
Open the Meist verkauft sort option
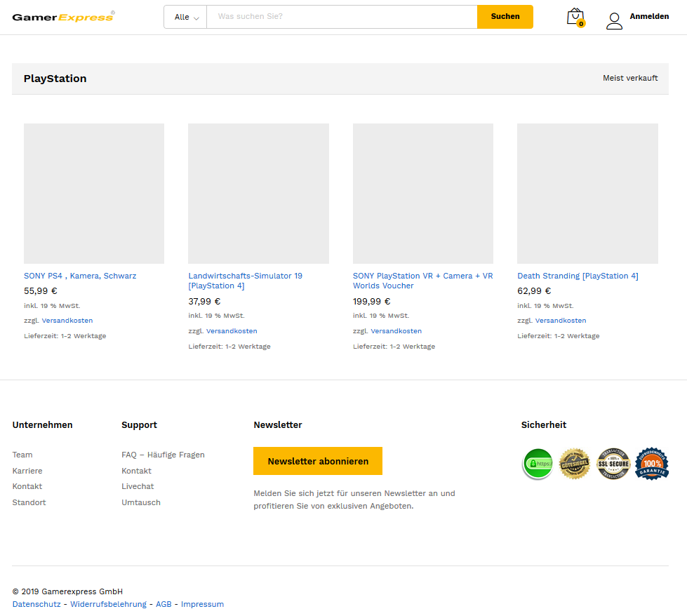[630, 78]
